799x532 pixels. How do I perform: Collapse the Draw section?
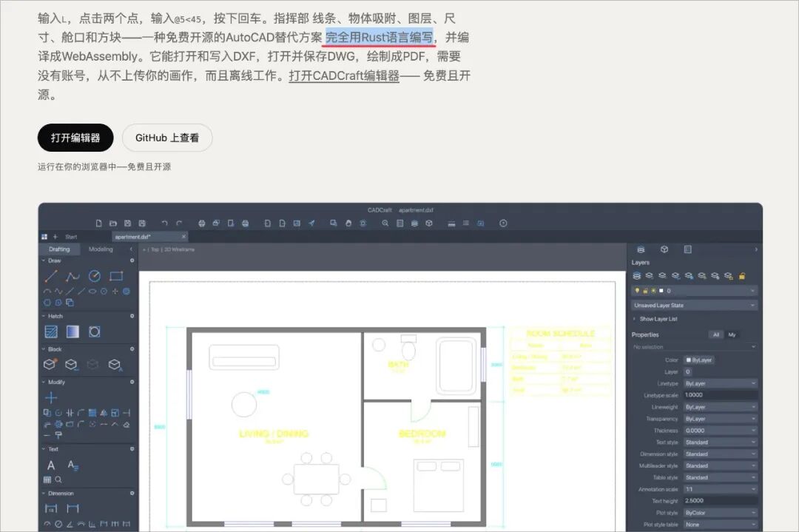(44, 260)
